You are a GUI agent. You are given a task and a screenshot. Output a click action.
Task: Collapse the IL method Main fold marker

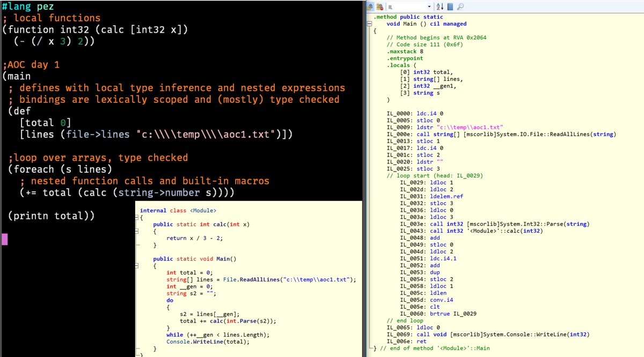[369, 24]
